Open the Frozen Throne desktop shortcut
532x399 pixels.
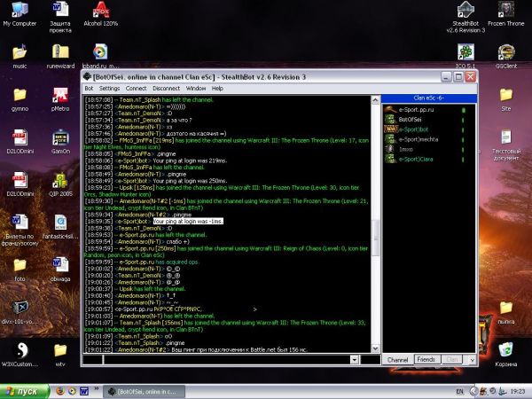(505, 13)
